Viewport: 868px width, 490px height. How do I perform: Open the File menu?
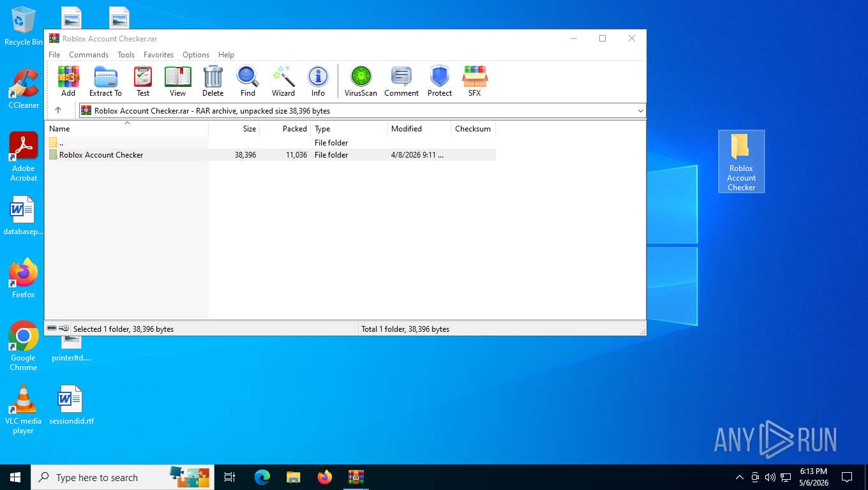pyautogui.click(x=54, y=55)
